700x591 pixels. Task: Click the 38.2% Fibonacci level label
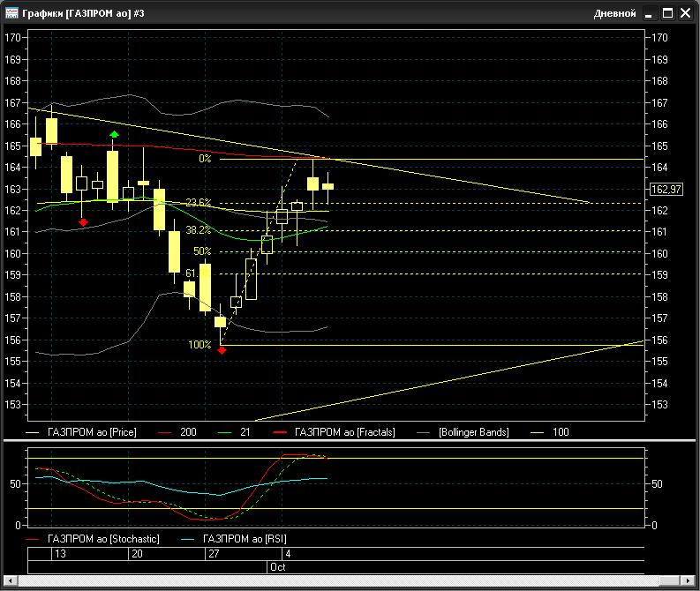pos(199,229)
